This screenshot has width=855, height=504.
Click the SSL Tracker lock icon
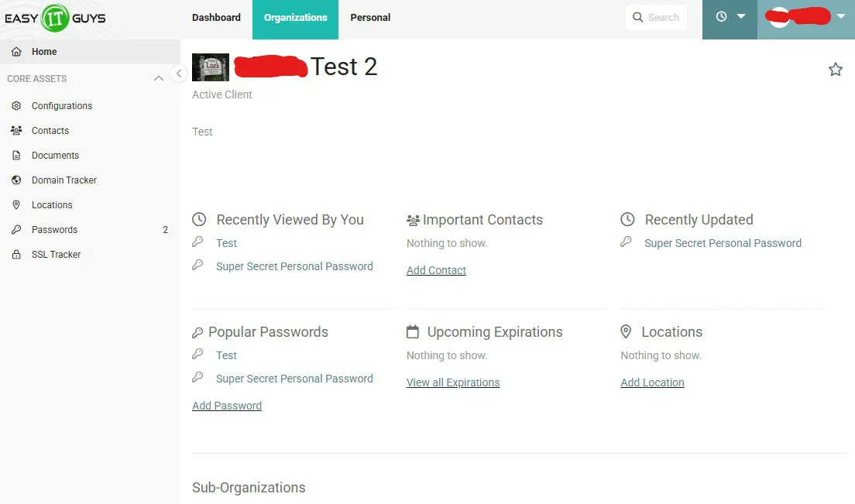click(x=16, y=255)
